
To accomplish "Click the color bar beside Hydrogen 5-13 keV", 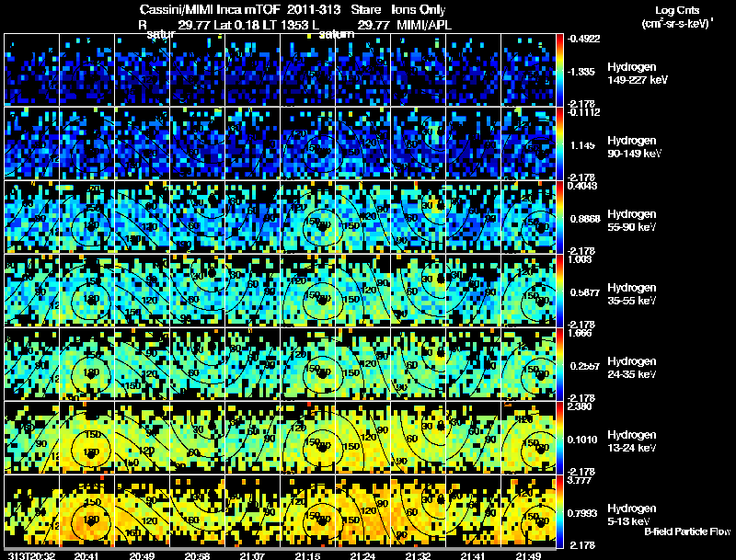I will [x=559, y=511].
